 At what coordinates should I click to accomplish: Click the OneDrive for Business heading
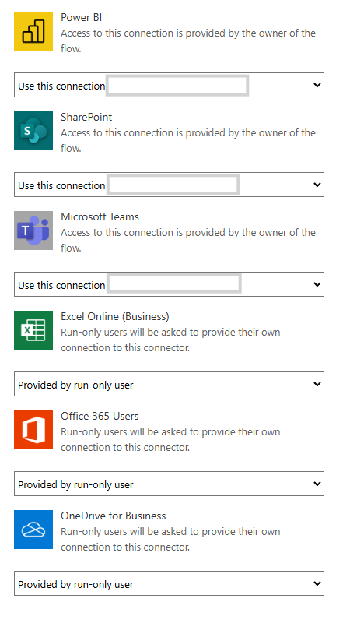point(114,516)
